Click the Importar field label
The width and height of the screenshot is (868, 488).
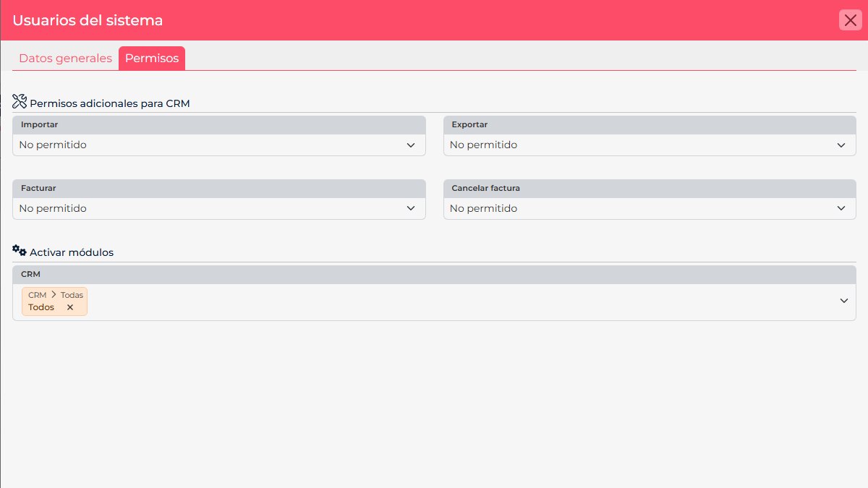[x=40, y=124]
